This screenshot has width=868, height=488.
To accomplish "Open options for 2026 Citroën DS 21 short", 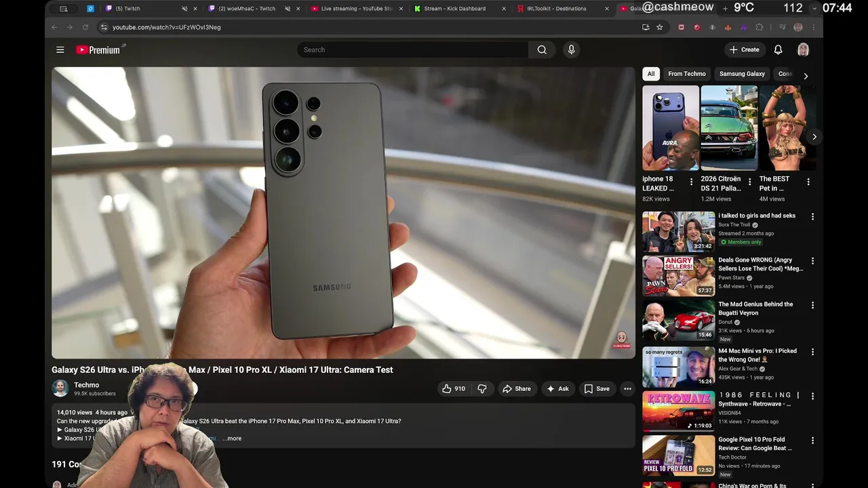I will click(x=750, y=182).
